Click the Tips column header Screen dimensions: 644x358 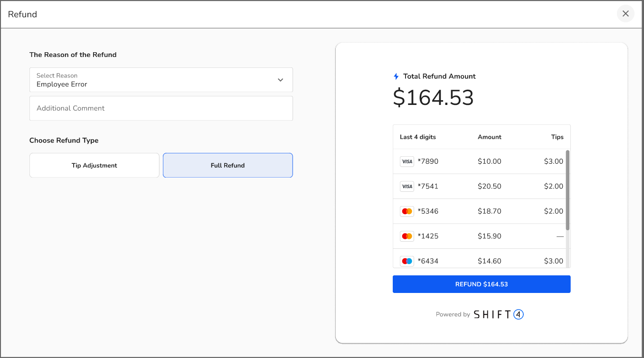pos(557,137)
